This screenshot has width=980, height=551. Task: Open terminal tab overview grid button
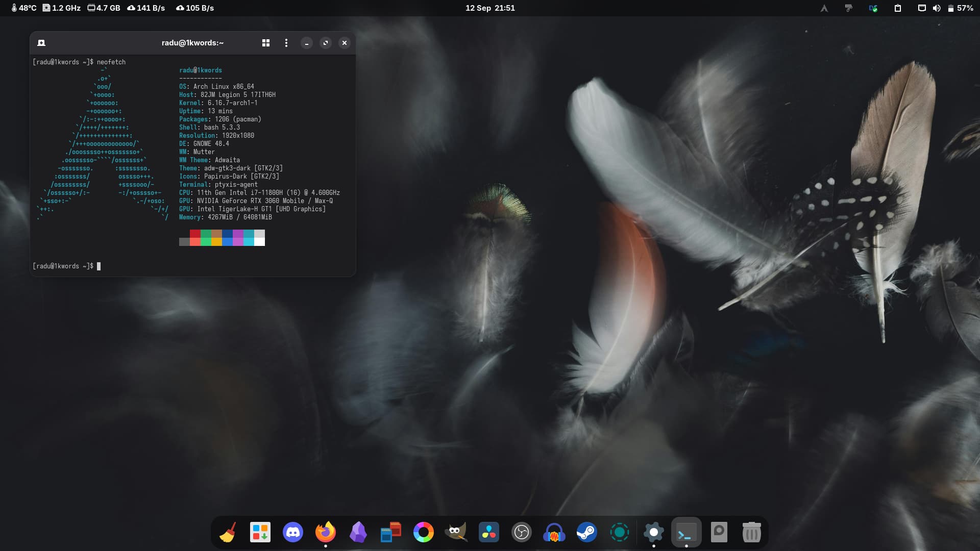(266, 43)
